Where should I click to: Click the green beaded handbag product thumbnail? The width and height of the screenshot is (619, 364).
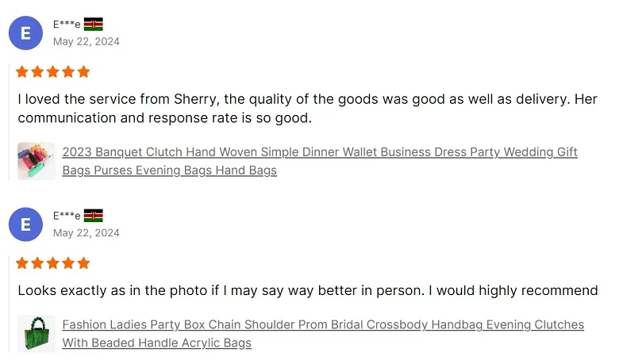click(x=37, y=334)
